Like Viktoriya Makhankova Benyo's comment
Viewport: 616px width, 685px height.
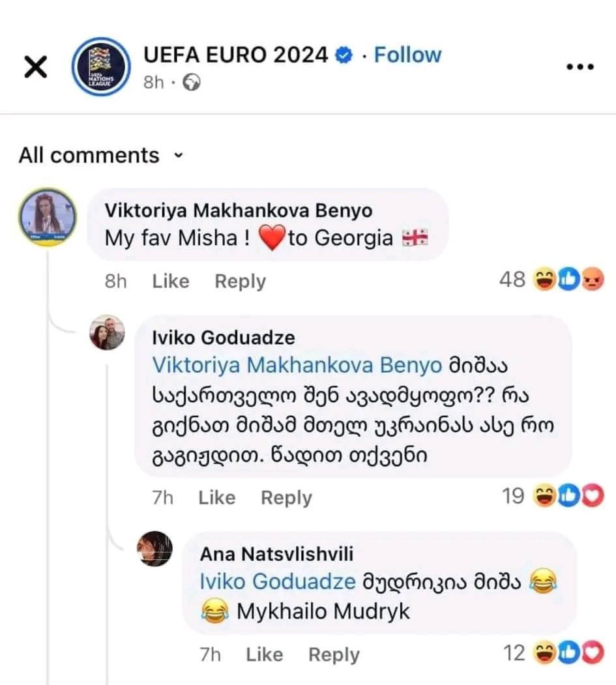pyautogui.click(x=171, y=282)
